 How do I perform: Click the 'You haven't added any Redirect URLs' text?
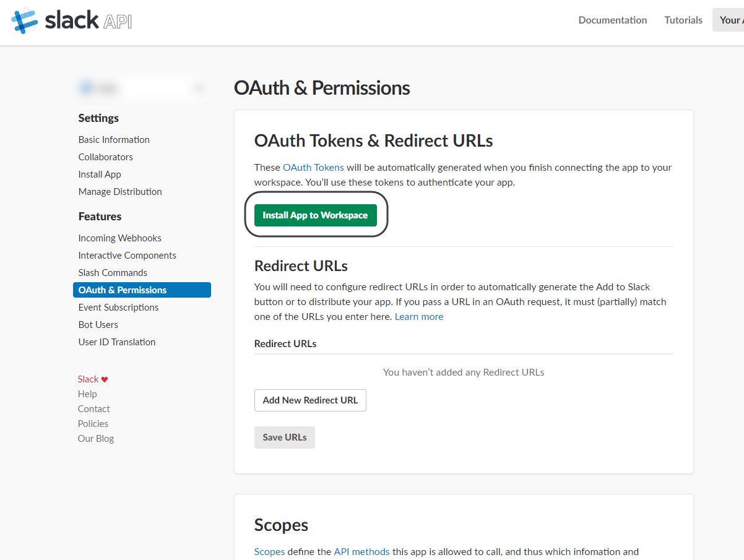click(464, 373)
